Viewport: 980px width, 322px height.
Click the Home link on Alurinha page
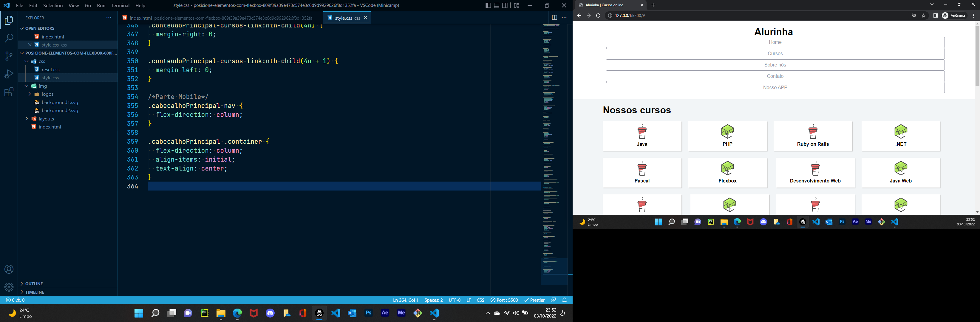coord(775,42)
